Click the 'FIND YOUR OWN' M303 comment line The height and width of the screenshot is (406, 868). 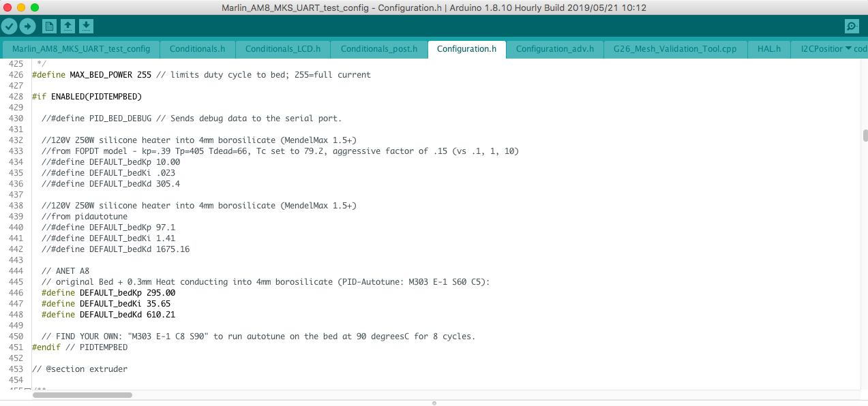tap(258, 337)
